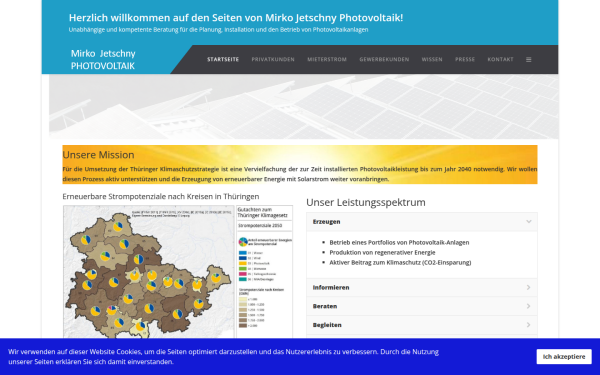Click the Unsere Mission heading

(x=98, y=155)
